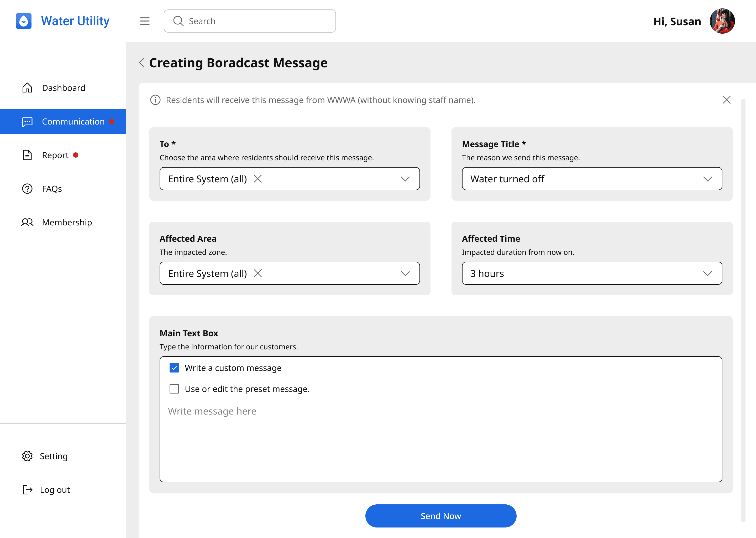Expand the Affected Time dropdown
756x538 pixels.
(x=707, y=273)
